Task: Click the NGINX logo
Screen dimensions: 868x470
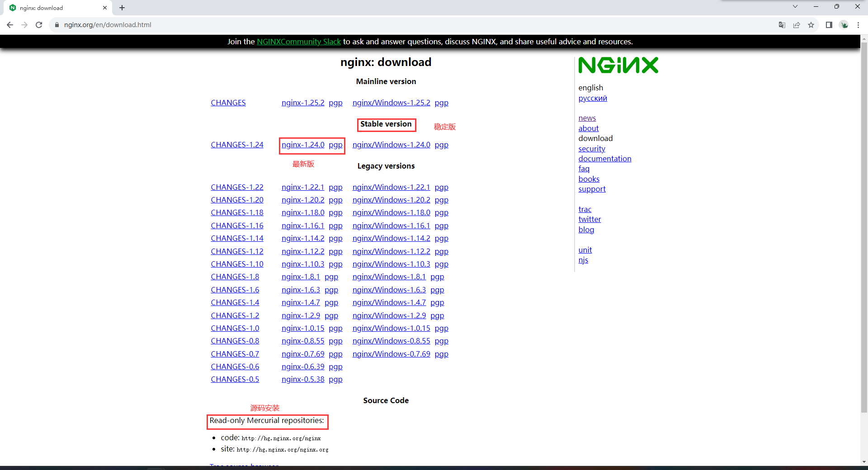Action: (x=618, y=65)
